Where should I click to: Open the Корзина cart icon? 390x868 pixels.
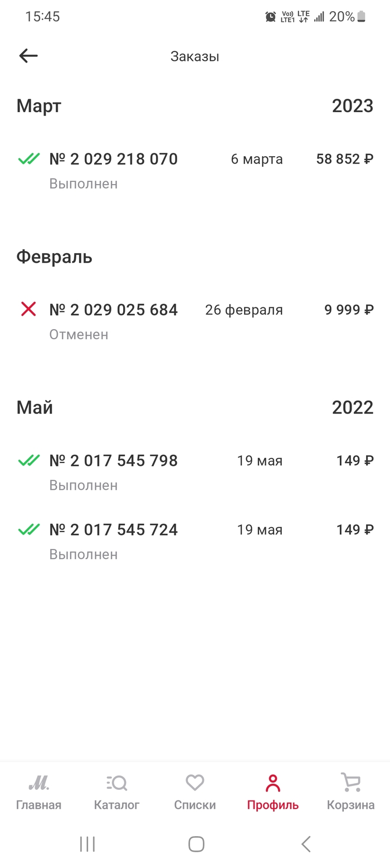pos(350,782)
